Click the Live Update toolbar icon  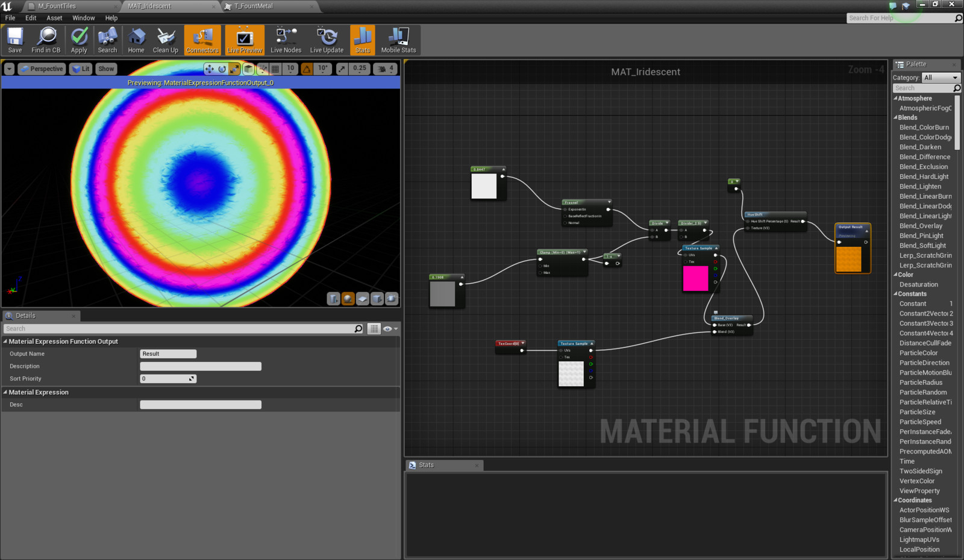click(327, 40)
